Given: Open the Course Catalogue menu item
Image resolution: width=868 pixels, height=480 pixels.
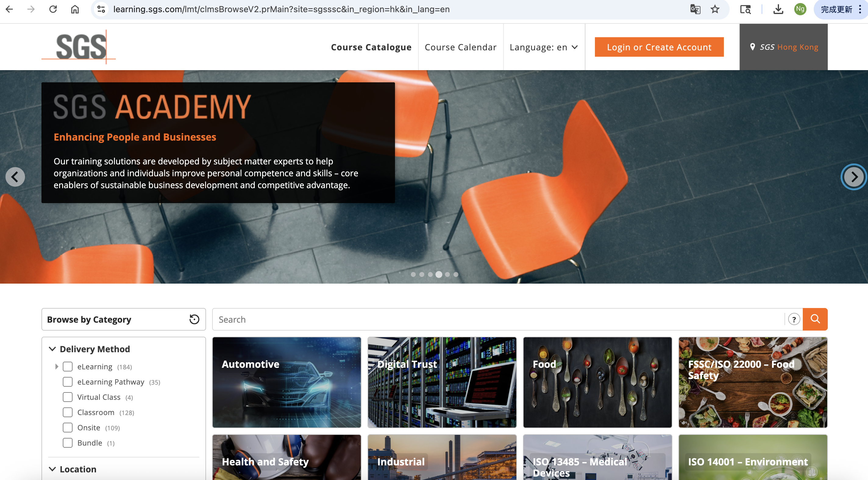Looking at the screenshot, I should click(371, 47).
